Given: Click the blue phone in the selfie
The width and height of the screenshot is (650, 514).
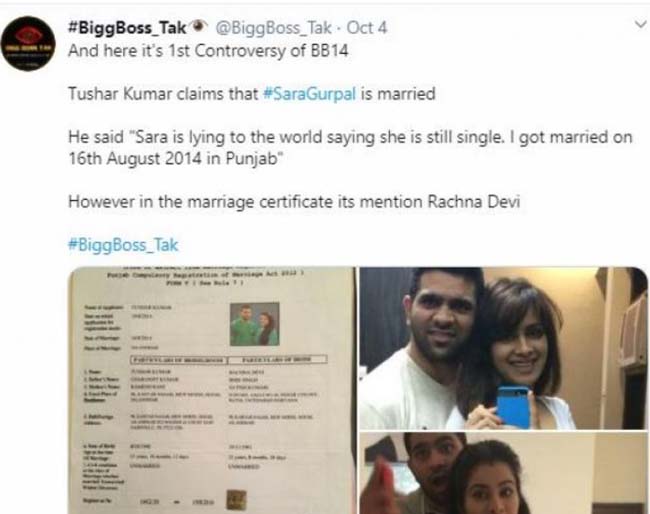Looking at the screenshot, I should [x=513, y=407].
